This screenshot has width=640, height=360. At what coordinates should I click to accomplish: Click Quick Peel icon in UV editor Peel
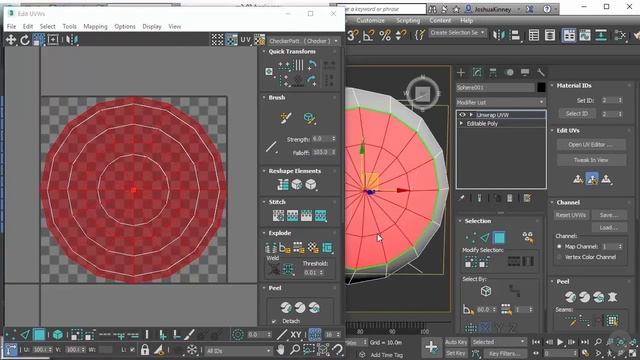click(x=286, y=307)
